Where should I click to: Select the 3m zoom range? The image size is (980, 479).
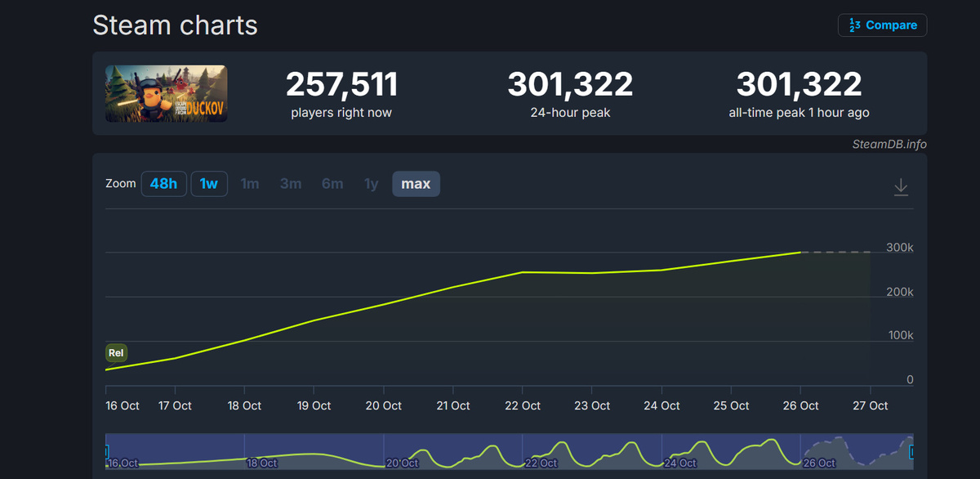tap(291, 184)
